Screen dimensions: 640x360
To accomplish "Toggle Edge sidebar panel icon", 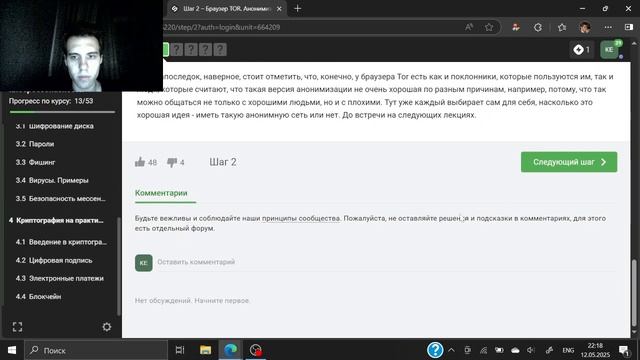I will click(629, 27).
